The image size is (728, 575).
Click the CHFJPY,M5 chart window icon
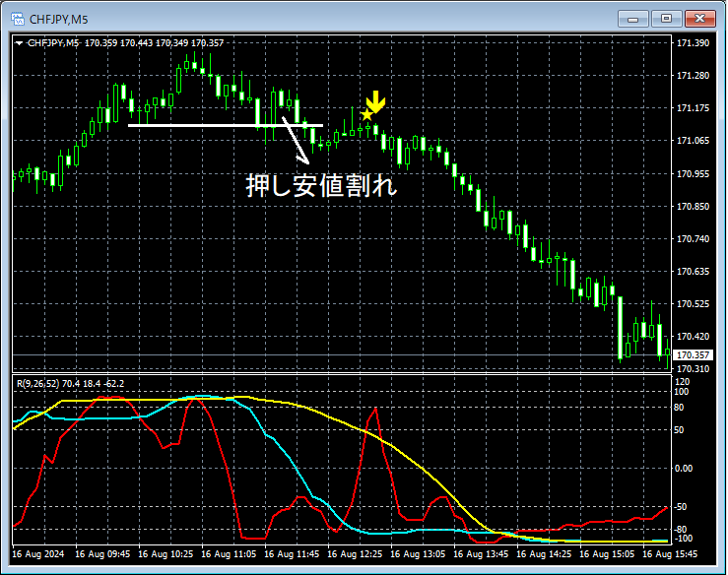pos(18,19)
